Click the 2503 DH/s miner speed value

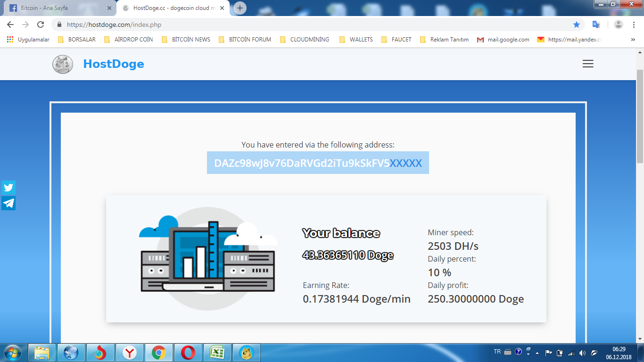pos(453,246)
